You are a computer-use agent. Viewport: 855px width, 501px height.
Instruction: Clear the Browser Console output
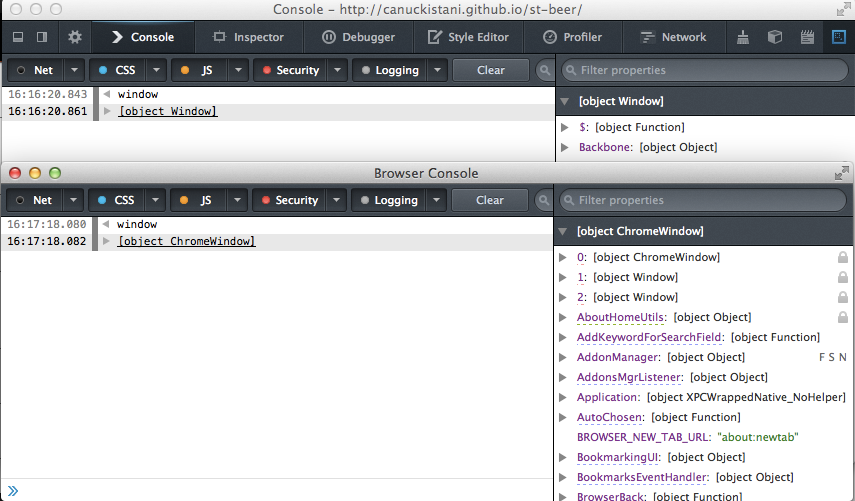coord(490,200)
